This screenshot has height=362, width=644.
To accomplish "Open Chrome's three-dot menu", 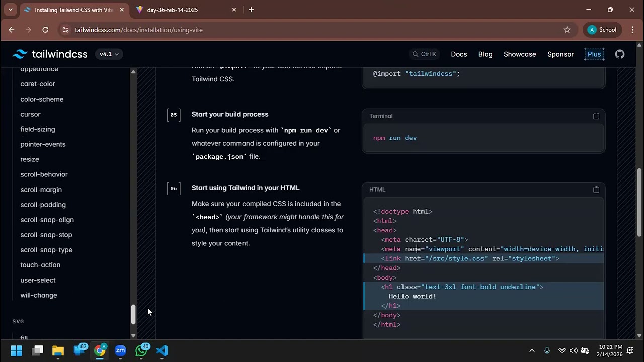I will coord(632,30).
